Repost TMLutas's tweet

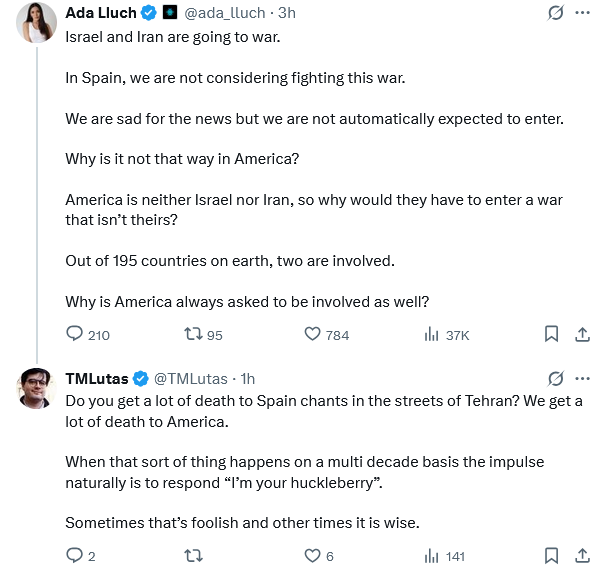[x=195, y=556]
